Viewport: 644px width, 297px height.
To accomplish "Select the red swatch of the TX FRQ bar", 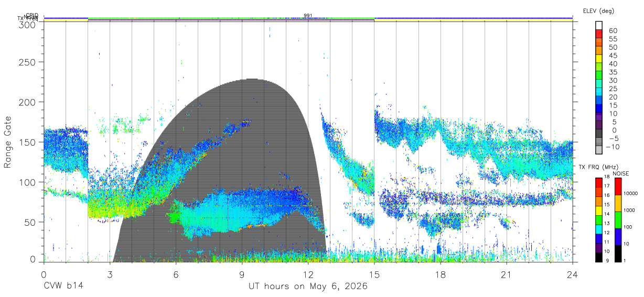I will 599,183.
